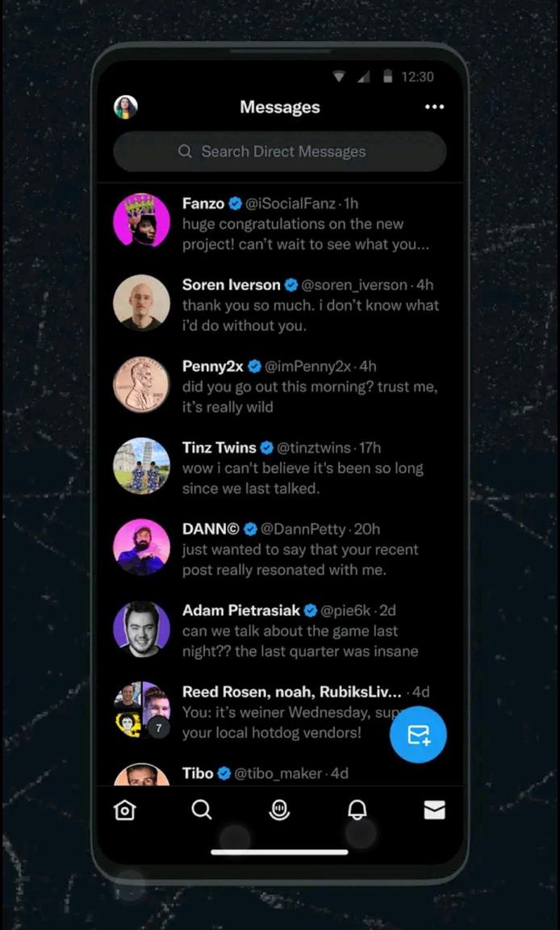Open Tinz Twins' avatar
560x930 pixels.
(x=141, y=466)
